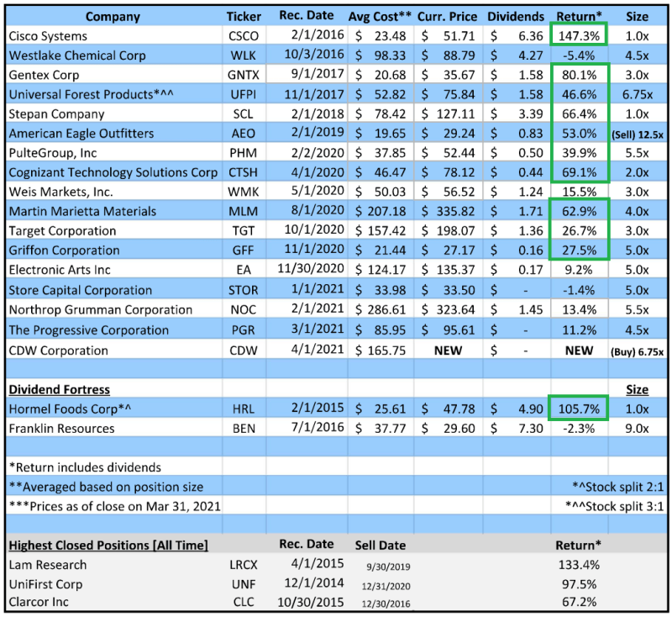This screenshot has width=672, height=617.
Task: Click the "Weis Markets, Inc." cell
Action: [x=60, y=192]
